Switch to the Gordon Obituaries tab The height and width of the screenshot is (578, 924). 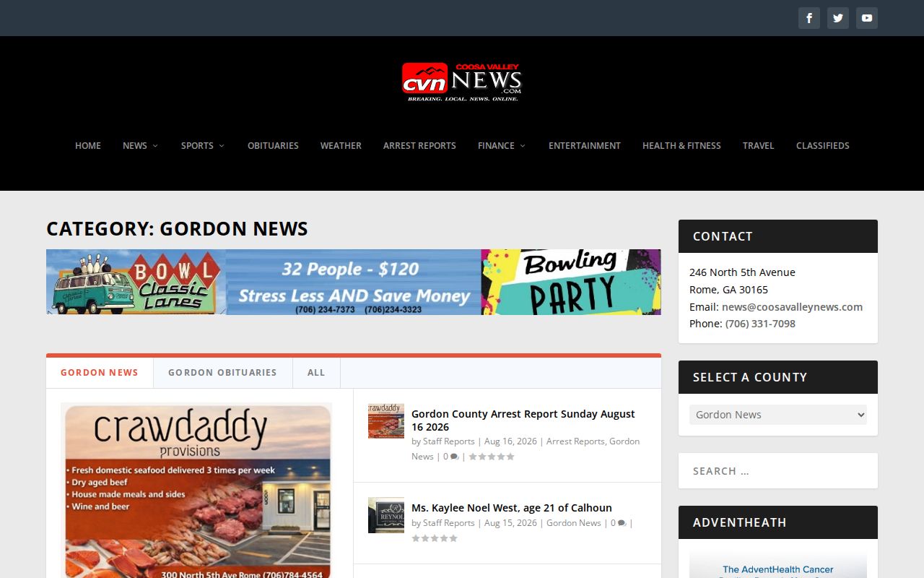pos(222,373)
